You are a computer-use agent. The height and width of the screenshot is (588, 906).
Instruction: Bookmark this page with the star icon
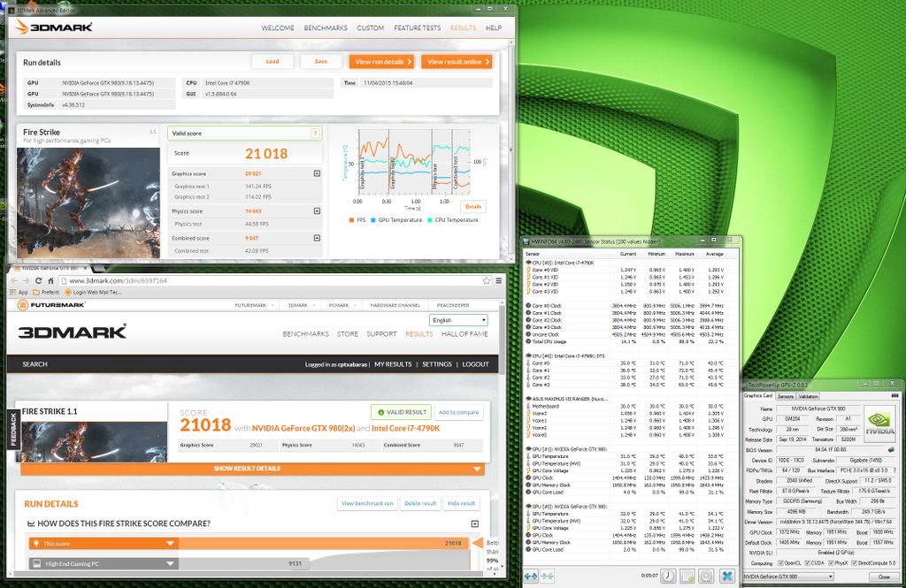487,280
